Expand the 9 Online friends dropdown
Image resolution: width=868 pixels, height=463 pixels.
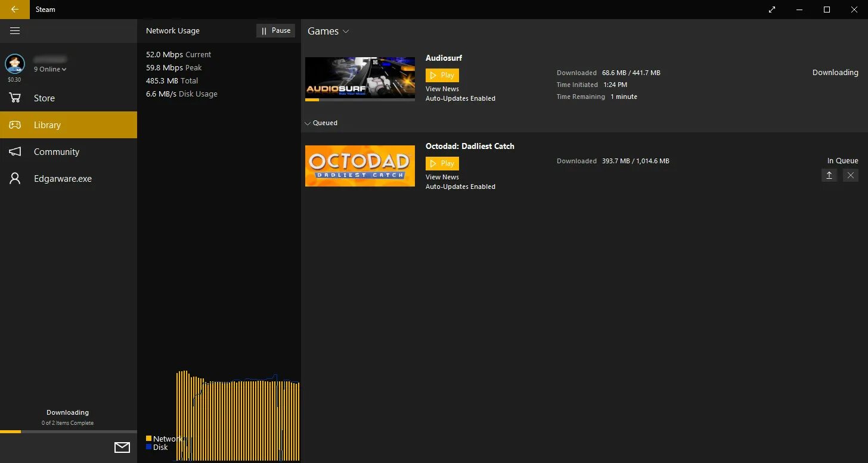pyautogui.click(x=50, y=69)
